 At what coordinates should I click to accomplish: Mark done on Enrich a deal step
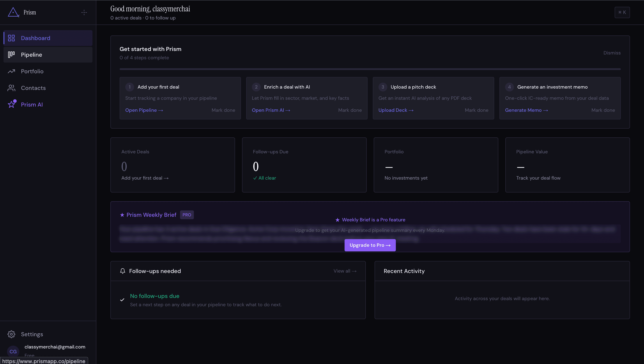pos(350,110)
